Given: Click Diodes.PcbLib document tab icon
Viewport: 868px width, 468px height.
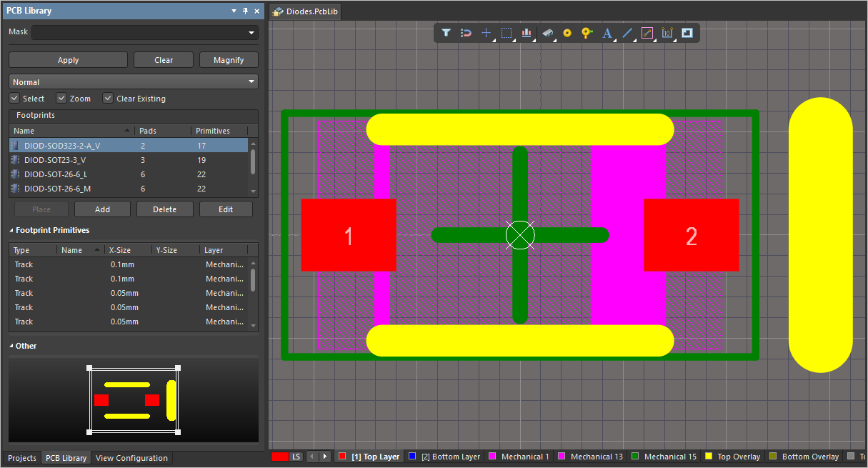Looking at the screenshot, I should pyautogui.click(x=278, y=12).
